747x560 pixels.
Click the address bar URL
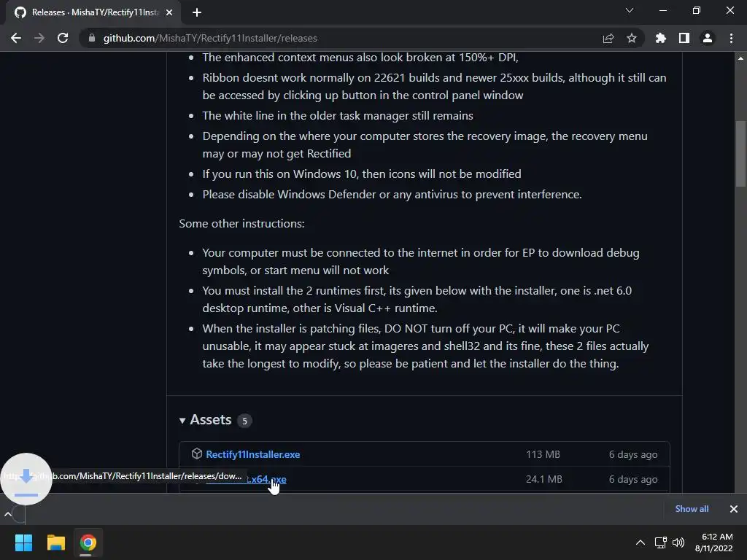(x=210, y=38)
